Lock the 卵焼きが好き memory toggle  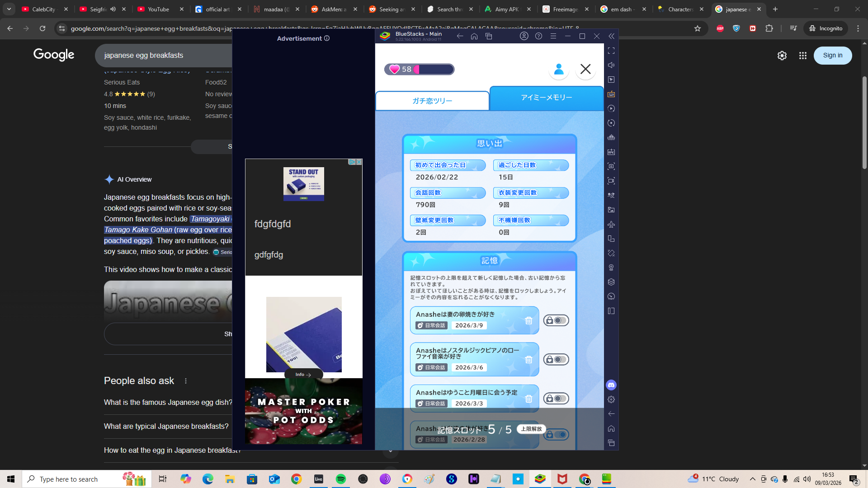(556, 321)
